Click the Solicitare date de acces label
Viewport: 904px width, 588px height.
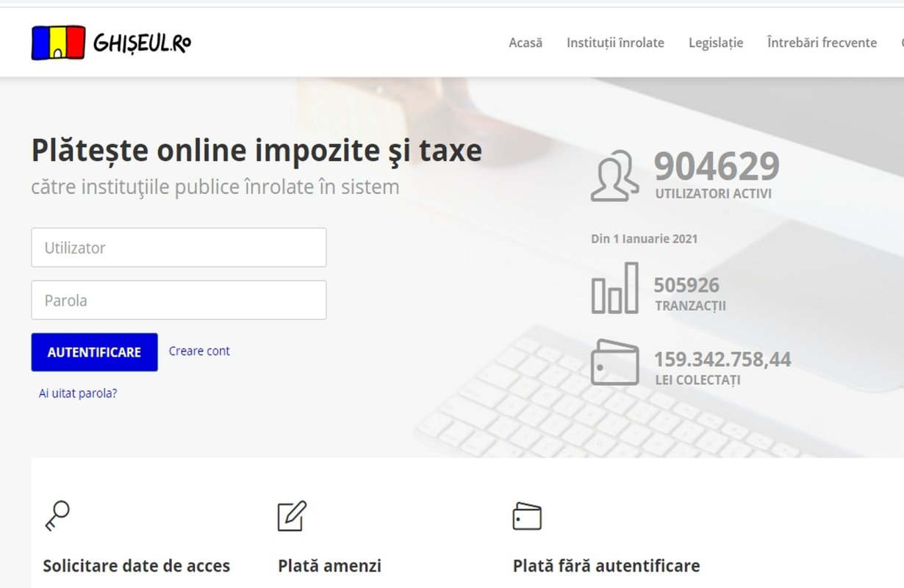coord(137,566)
